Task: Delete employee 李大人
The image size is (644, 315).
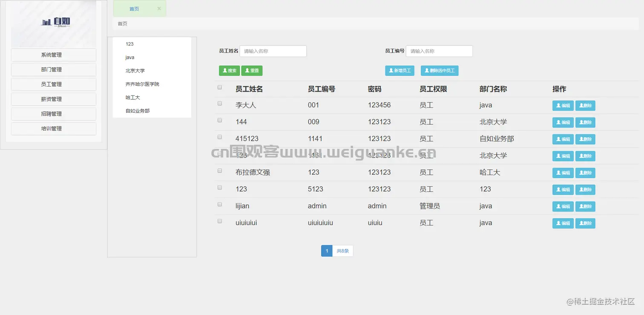Action: point(585,106)
